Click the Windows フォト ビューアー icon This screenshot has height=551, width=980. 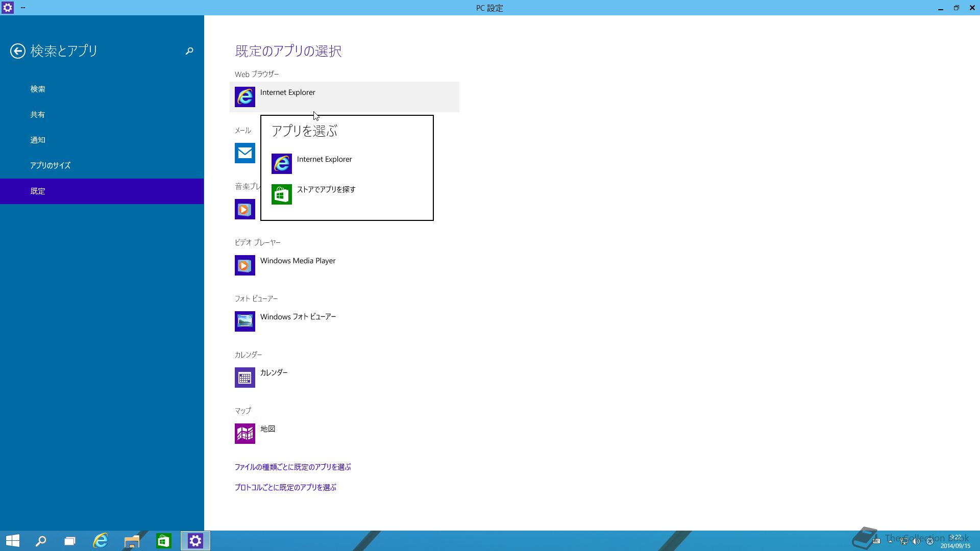[x=245, y=321]
